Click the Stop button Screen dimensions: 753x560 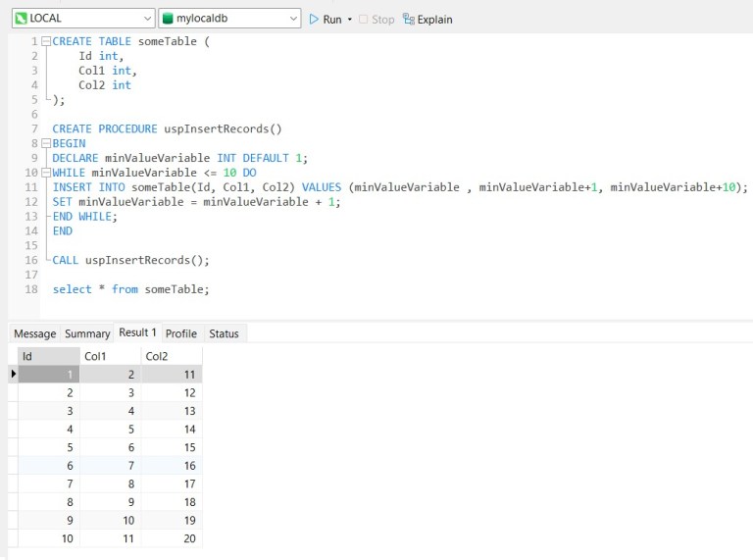(376, 20)
